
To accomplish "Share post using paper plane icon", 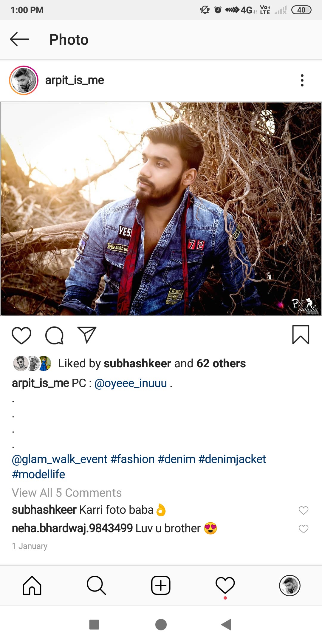I will (x=87, y=335).
